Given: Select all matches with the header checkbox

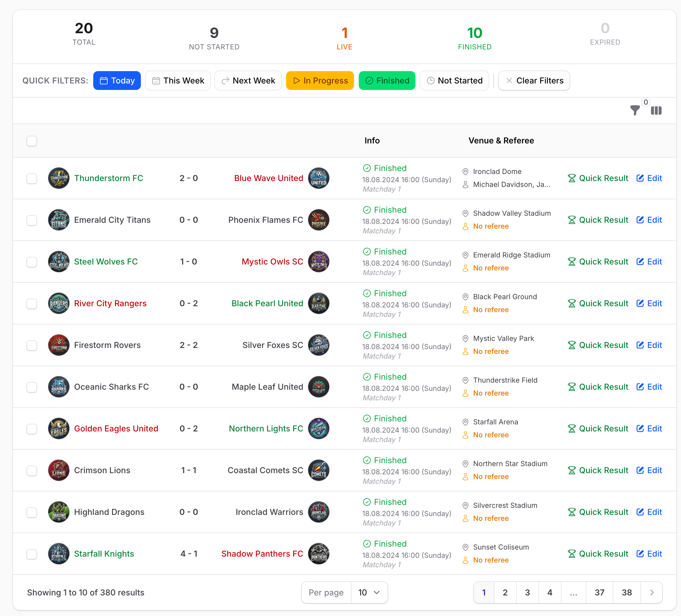Looking at the screenshot, I should pos(32,141).
